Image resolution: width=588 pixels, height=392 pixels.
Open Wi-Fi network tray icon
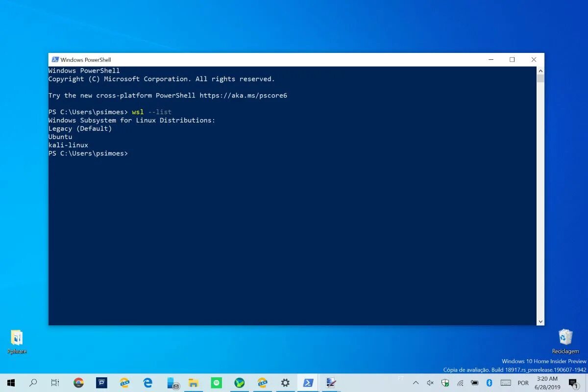point(460,383)
